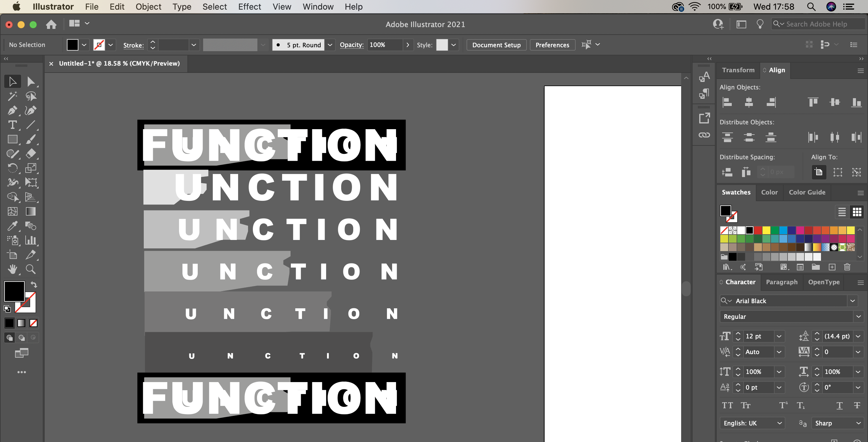
Task: Open the Effect menu
Action: click(x=249, y=6)
